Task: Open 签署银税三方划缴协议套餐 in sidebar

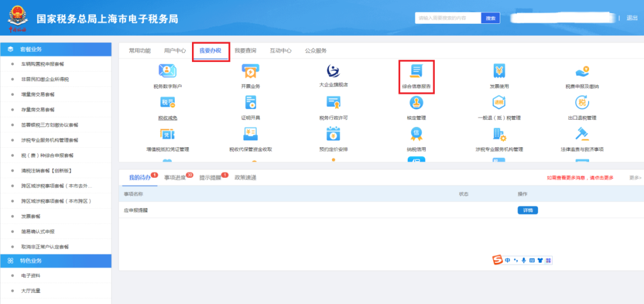Action: (x=49, y=125)
